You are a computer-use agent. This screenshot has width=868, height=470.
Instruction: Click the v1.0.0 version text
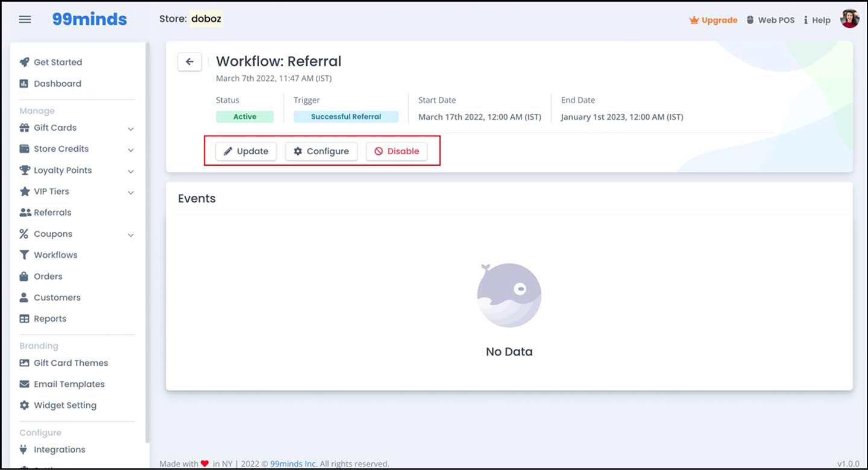(848, 464)
